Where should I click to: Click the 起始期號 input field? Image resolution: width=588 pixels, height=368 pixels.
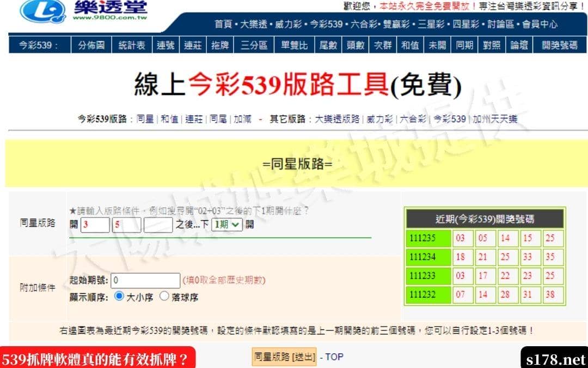(145, 281)
